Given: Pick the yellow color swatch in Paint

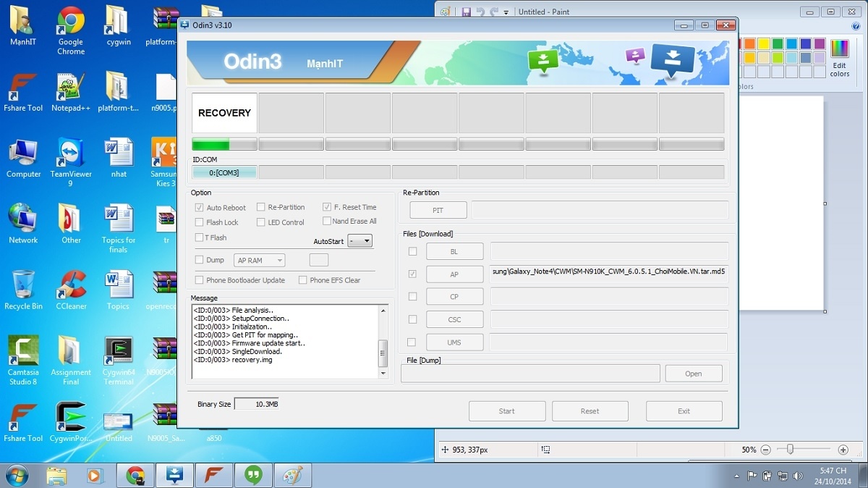Looking at the screenshot, I should (764, 44).
